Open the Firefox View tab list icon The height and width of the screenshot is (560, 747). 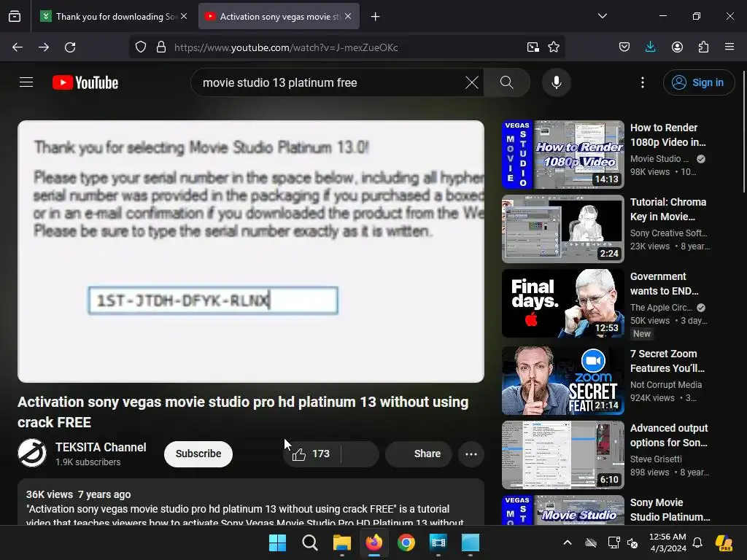pyautogui.click(x=15, y=16)
